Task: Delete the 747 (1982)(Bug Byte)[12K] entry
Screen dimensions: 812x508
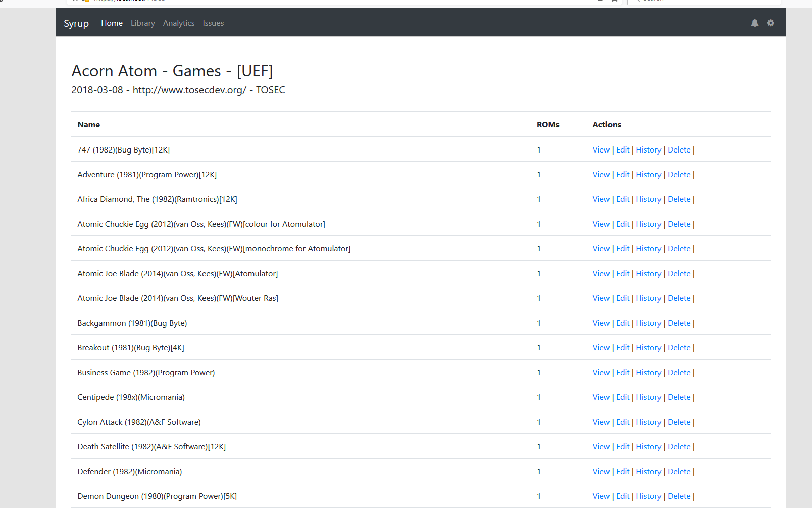Action: point(679,150)
